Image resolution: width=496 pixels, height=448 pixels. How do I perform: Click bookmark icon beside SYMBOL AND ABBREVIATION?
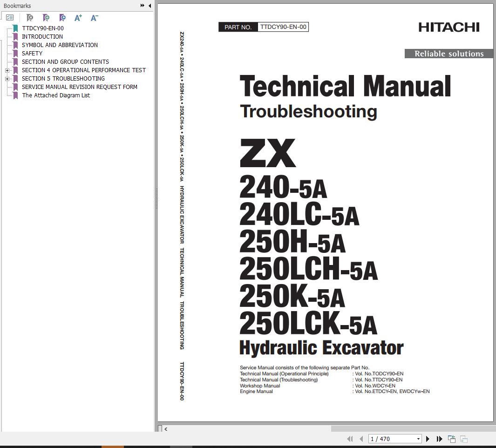click(x=15, y=45)
